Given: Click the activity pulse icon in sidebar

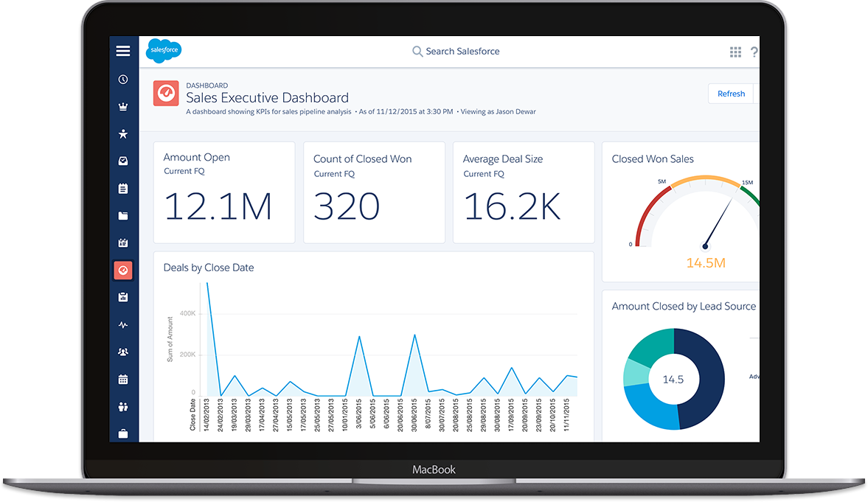Looking at the screenshot, I should [123, 324].
